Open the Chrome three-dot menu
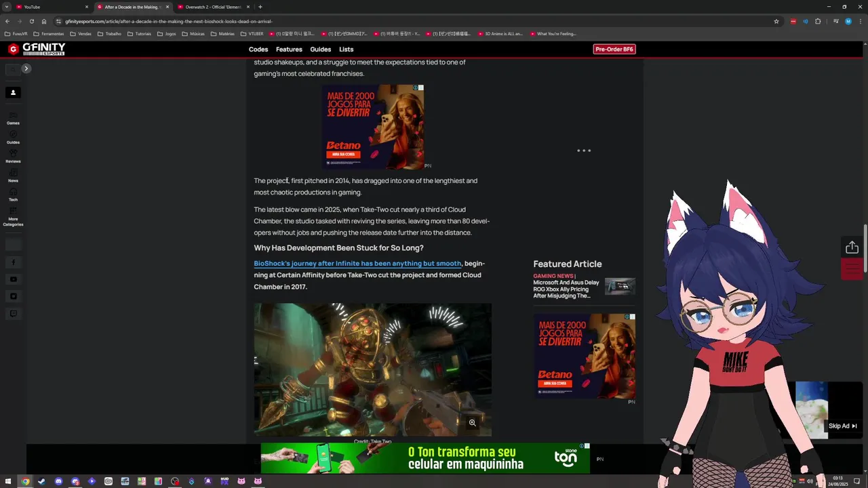 click(861, 21)
